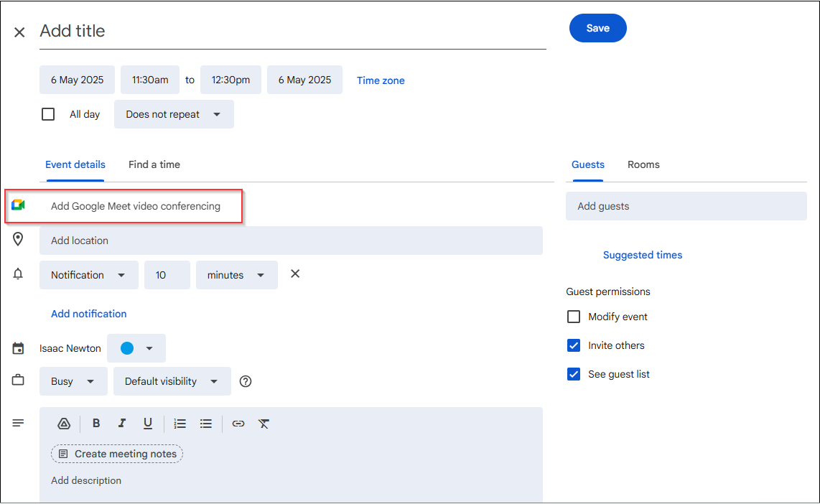Enable the All day checkbox
Image resolution: width=820 pixels, height=504 pixels.
point(48,114)
